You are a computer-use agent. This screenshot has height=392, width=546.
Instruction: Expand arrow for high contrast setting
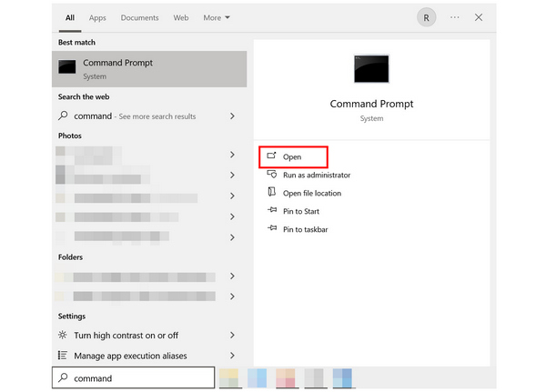pos(232,335)
